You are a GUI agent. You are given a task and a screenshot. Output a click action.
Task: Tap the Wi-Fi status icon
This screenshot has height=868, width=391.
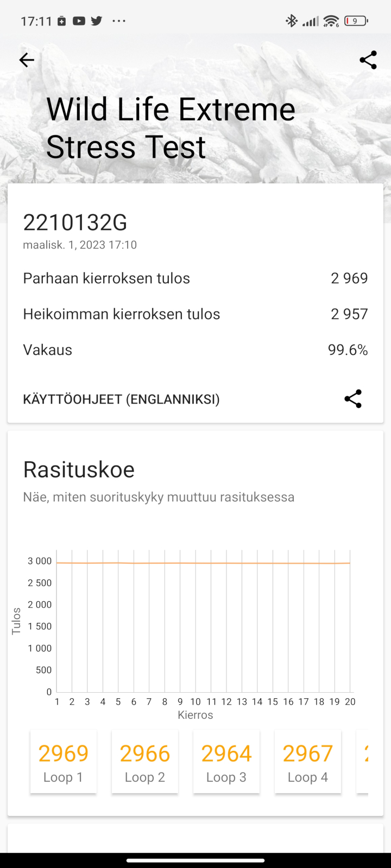(x=331, y=21)
